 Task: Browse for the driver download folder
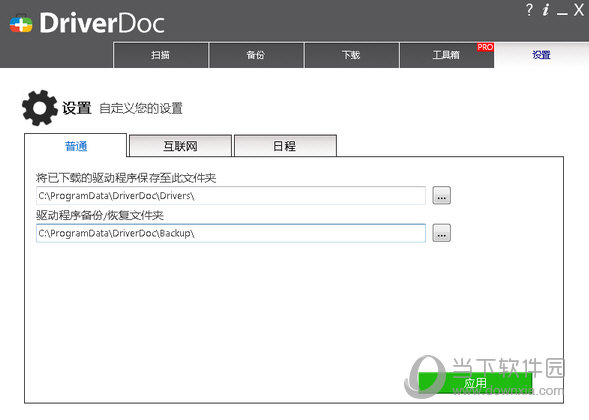[x=441, y=195]
